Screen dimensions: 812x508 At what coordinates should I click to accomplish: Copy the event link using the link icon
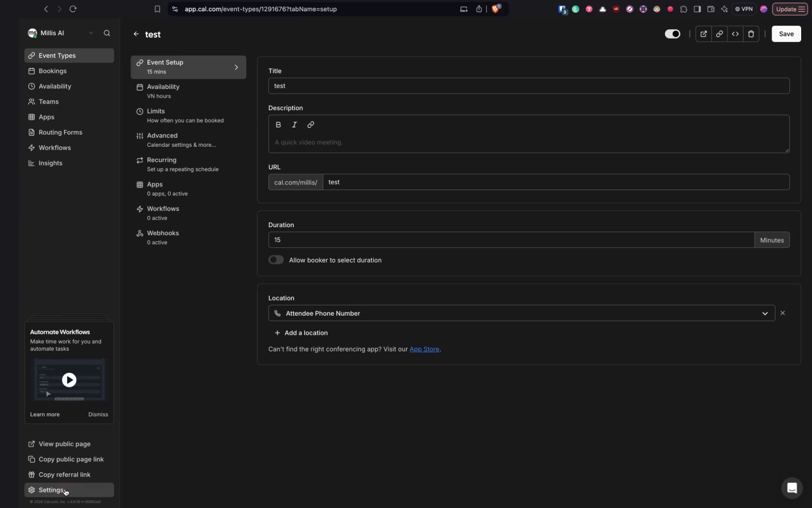[x=719, y=33]
